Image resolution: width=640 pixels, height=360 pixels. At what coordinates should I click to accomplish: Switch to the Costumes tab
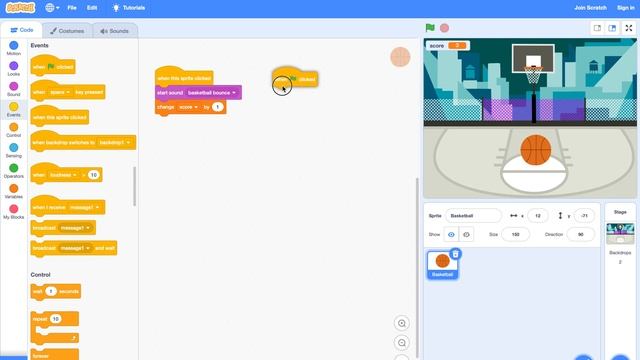67,31
